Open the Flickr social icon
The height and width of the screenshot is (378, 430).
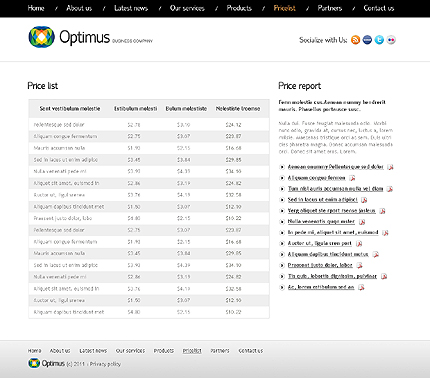click(x=391, y=40)
